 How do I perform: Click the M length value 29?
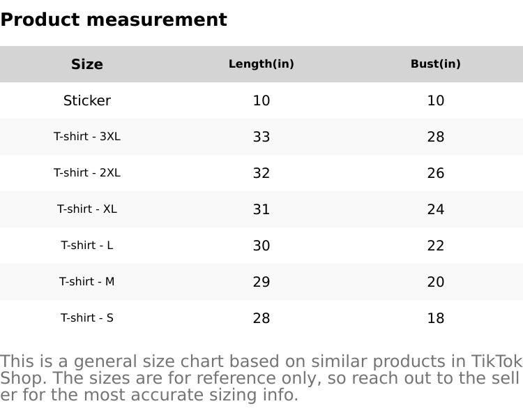[261, 282]
